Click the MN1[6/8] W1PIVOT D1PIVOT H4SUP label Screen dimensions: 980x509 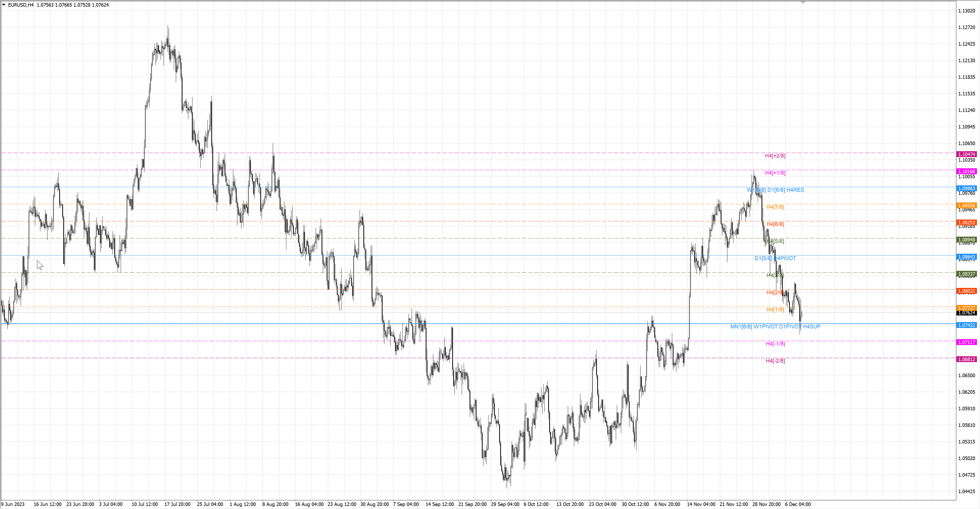point(775,327)
